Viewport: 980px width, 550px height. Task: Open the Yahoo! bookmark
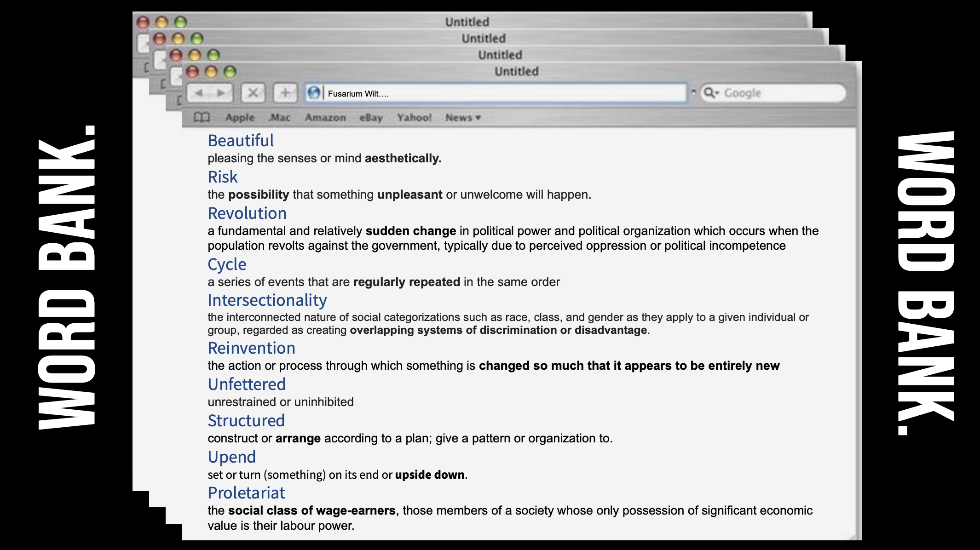point(415,118)
